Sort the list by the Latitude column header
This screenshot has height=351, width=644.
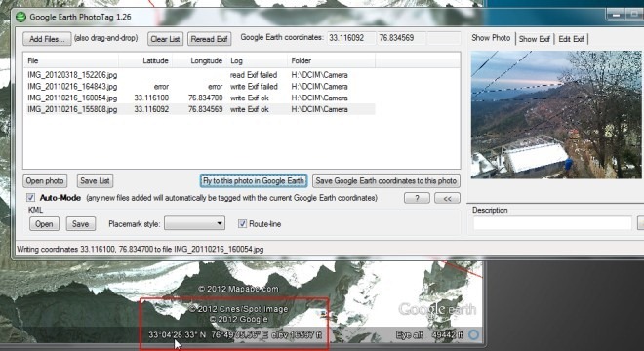(x=145, y=60)
